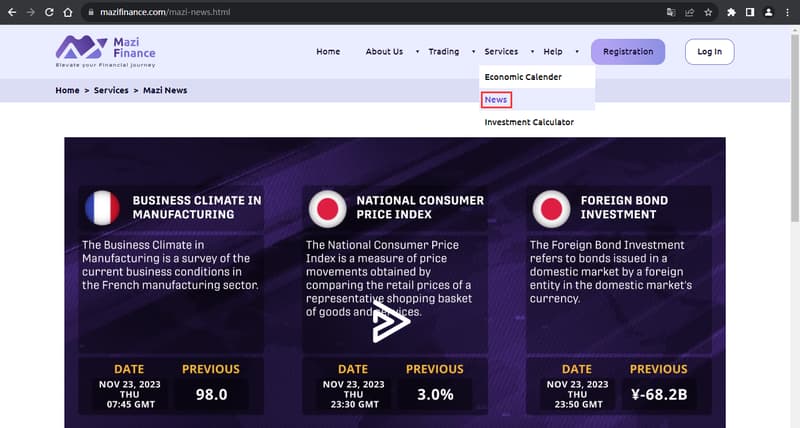The width and height of the screenshot is (800, 428).
Task: Click the Registration button
Action: pyautogui.click(x=628, y=52)
